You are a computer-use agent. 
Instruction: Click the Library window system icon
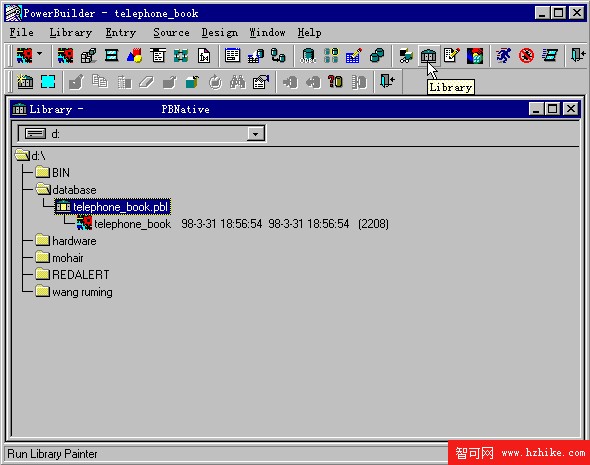click(x=19, y=109)
